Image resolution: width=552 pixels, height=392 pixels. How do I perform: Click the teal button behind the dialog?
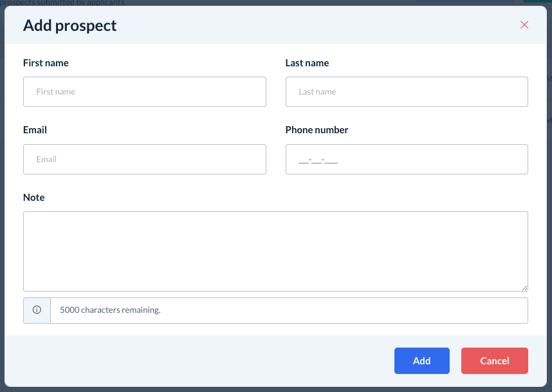click(537, 1)
